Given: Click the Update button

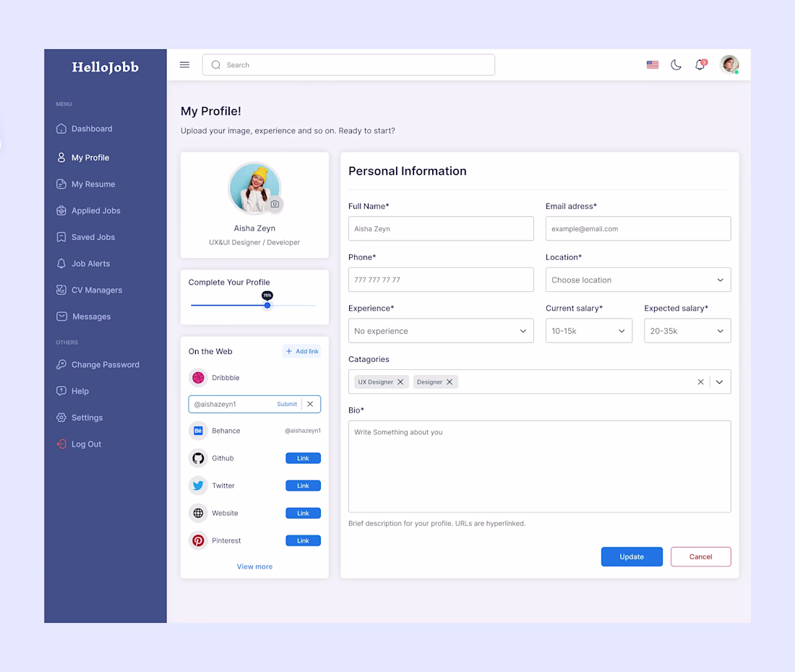Looking at the screenshot, I should point(632,556).
